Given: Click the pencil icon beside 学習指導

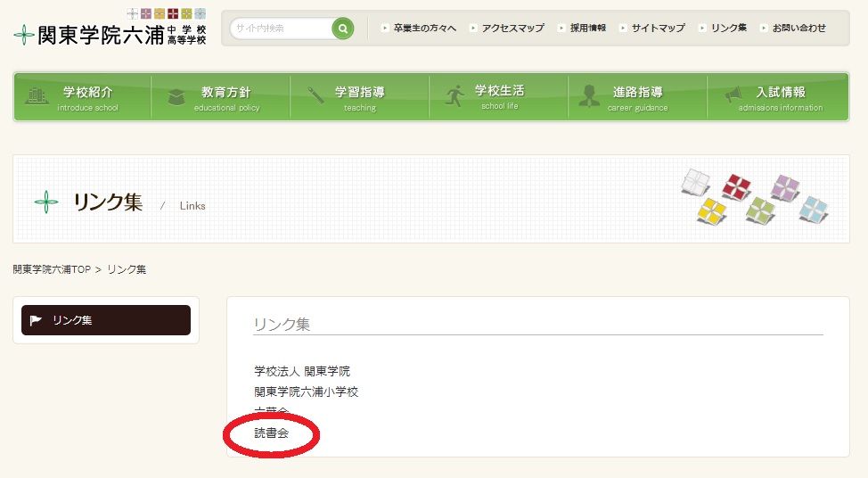Looking at the screenshot, I should pyautogui.click(x=315, y=95).
